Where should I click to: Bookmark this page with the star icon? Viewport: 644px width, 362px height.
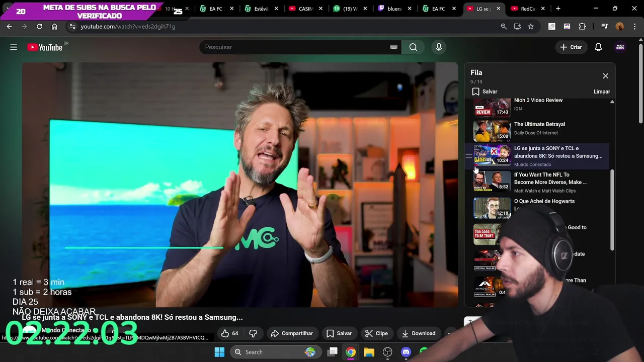click(530, 27)
